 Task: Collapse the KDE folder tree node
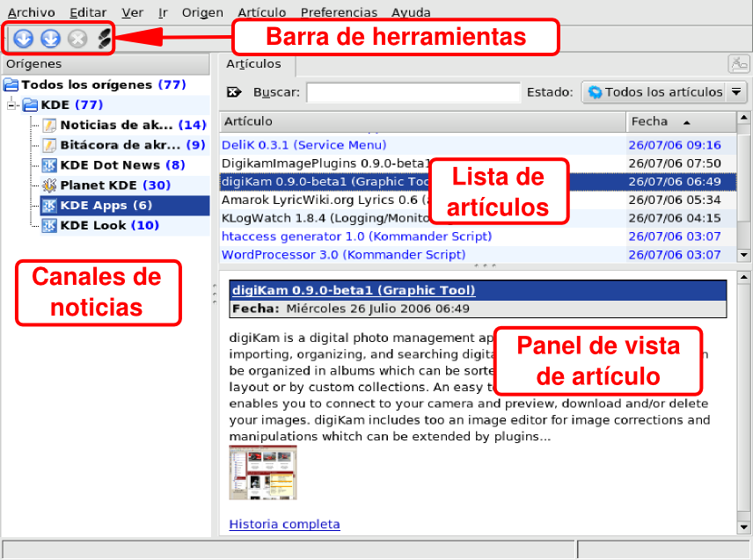click(x=11, y=105)
